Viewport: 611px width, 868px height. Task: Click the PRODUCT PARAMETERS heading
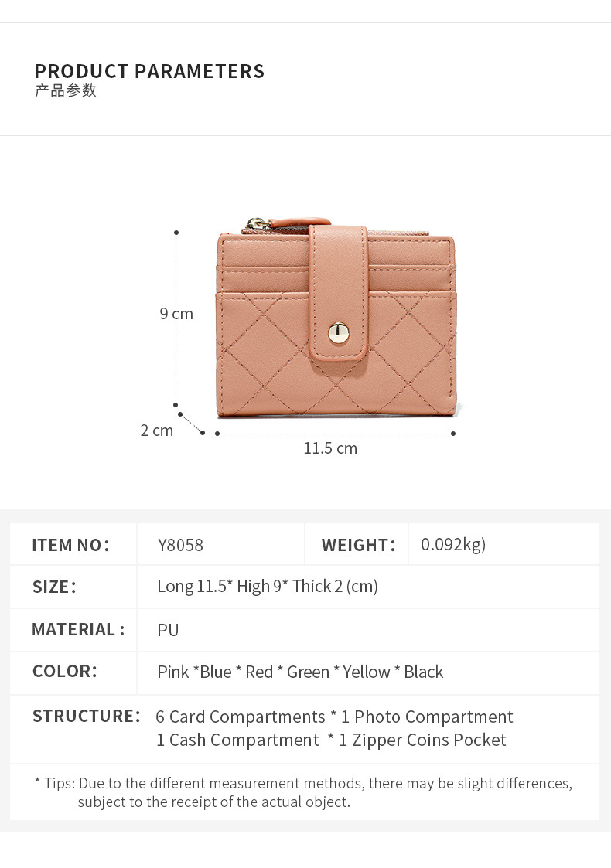149,71
